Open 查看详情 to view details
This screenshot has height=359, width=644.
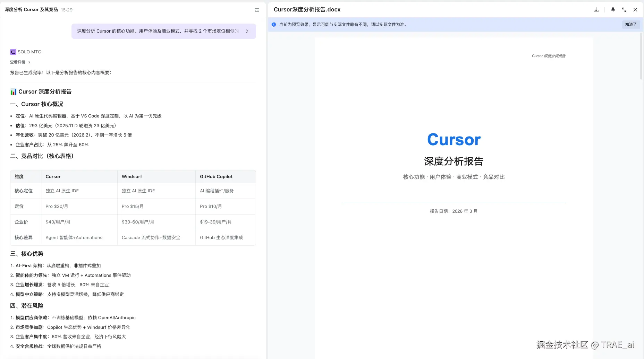tap(18, 62)
